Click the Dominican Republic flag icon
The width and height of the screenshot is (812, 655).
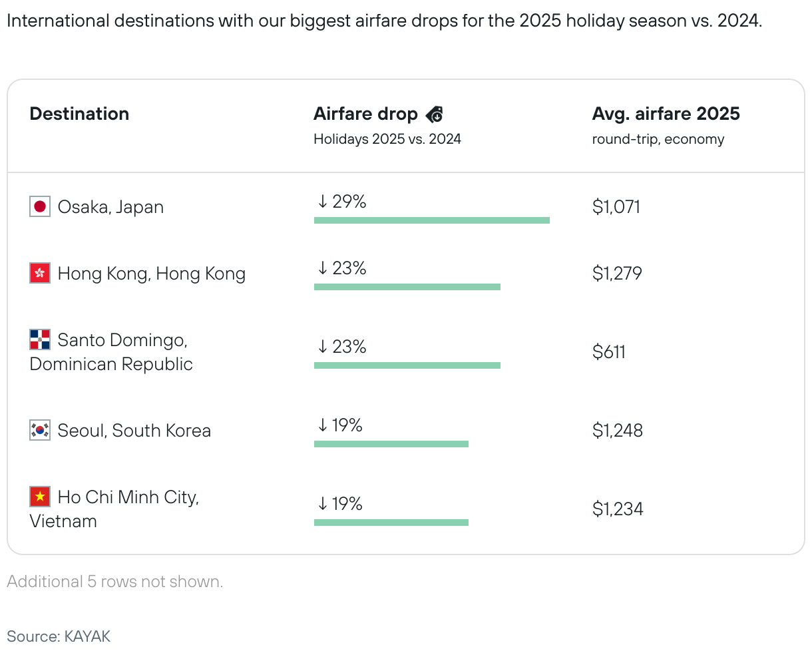[40, 340]
